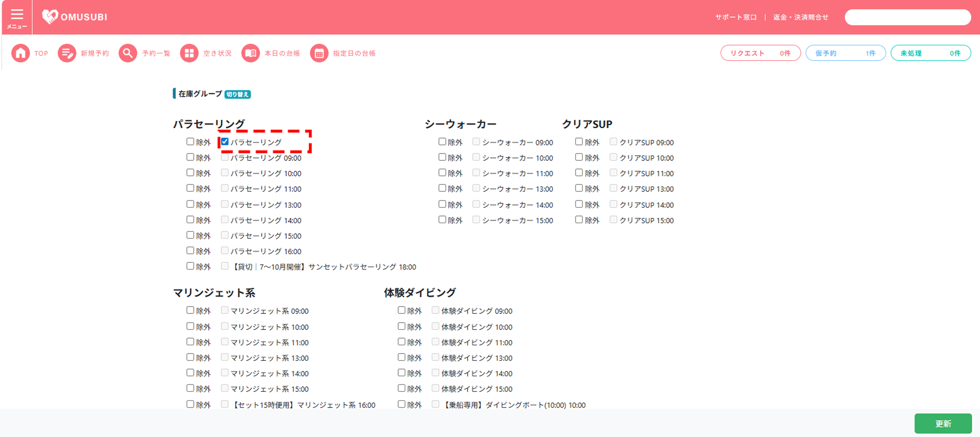Open 新規予約 pencil icon
This screenshot has width=980, height=437.
pyautogui.click(x=67, y=53)
